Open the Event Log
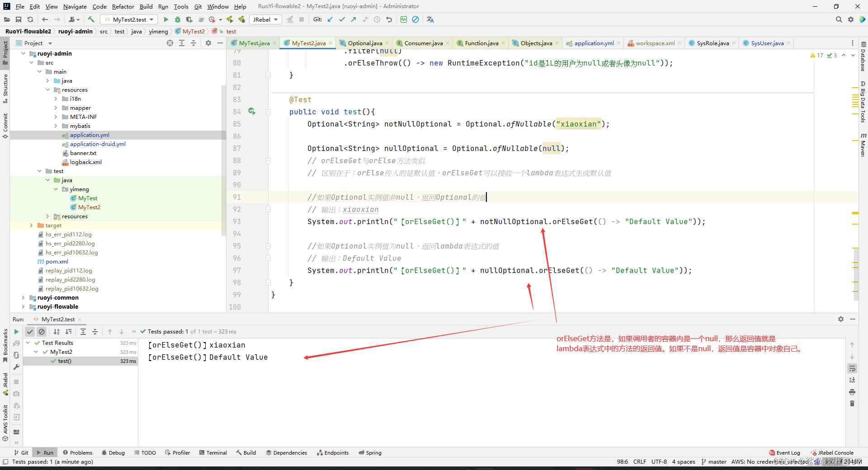The image size is (868, 470). pos(784,452)
